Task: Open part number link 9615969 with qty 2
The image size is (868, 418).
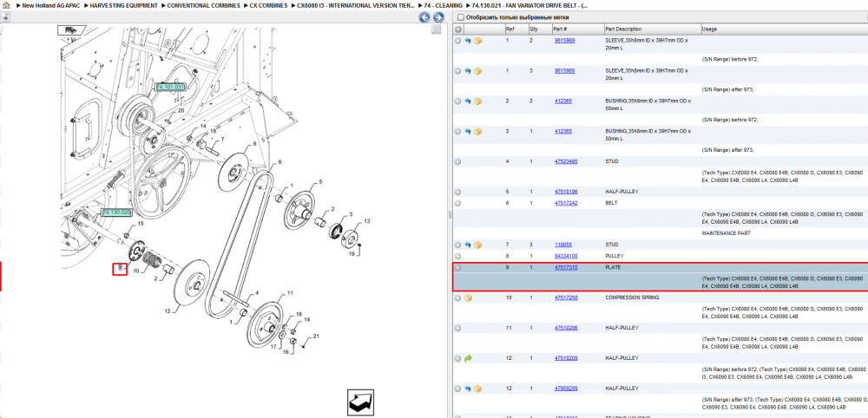Action: pos(565,41)
